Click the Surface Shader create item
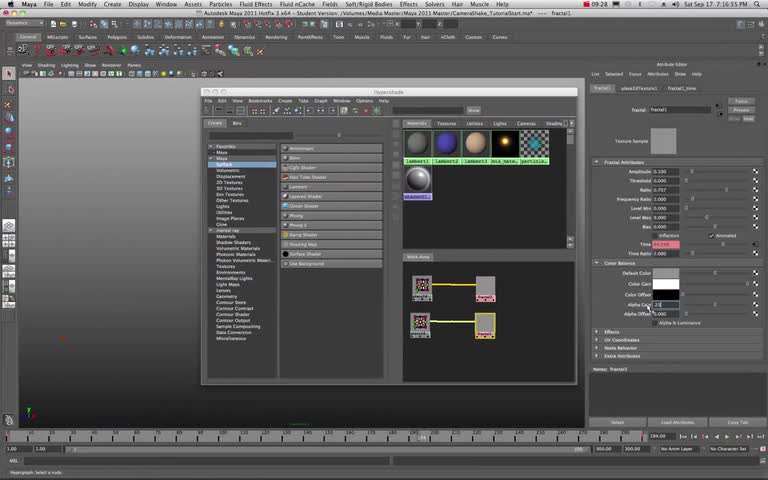768x480 pixels. [305, 254]
